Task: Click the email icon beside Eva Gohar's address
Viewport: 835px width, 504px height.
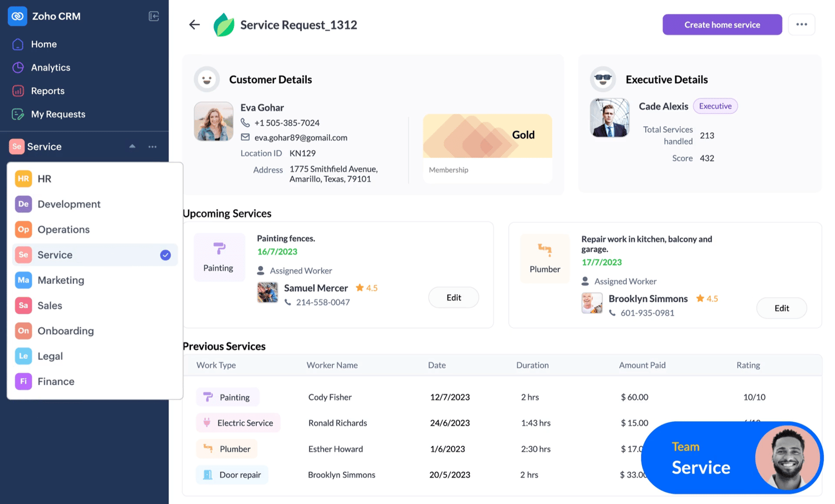Action: (x=245, y=137)
